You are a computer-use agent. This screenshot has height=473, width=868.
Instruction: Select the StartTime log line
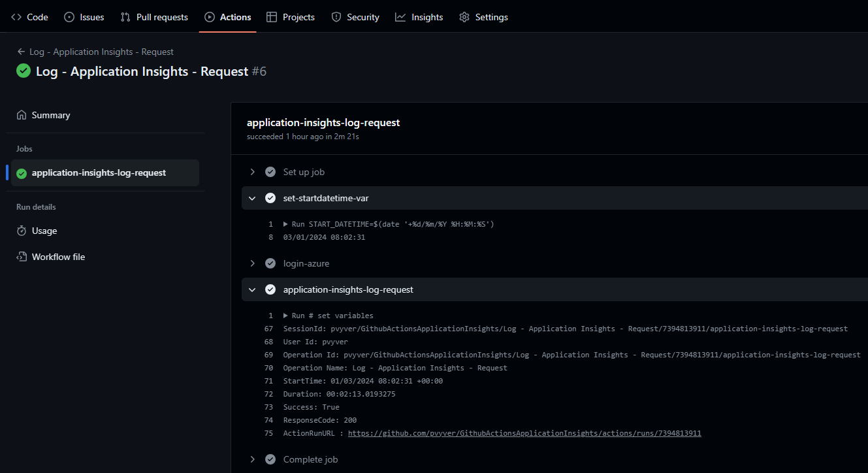coord(362,381)
